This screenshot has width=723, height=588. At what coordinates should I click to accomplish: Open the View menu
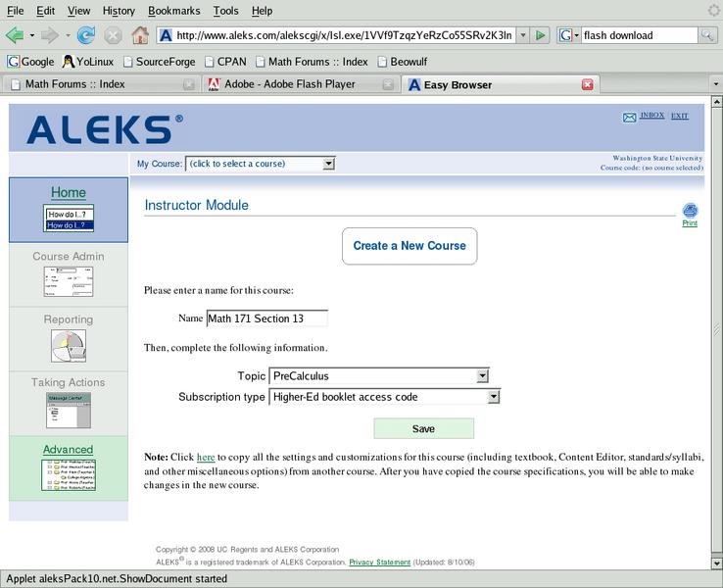[78, 11]
